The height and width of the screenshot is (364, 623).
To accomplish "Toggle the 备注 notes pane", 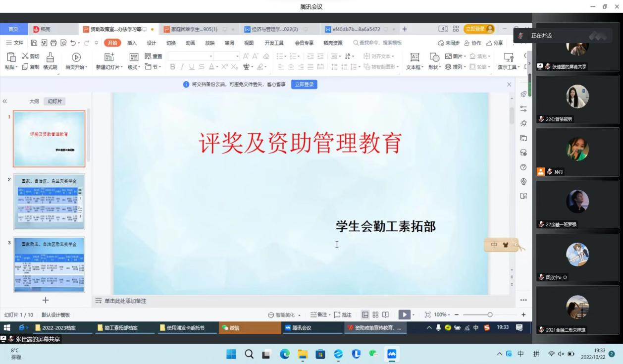I will pyautogui.click(x=319, y=314).
